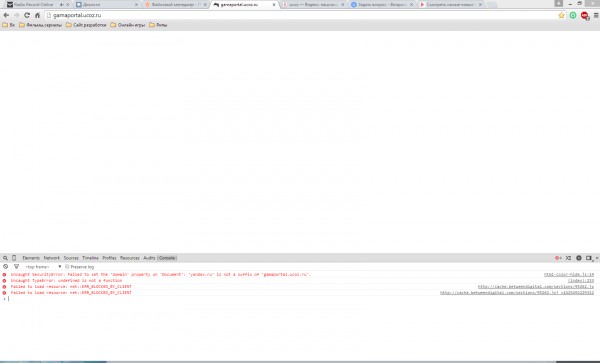
Task: Open the (index):233 source link
Action: click(x=581, y=281)
